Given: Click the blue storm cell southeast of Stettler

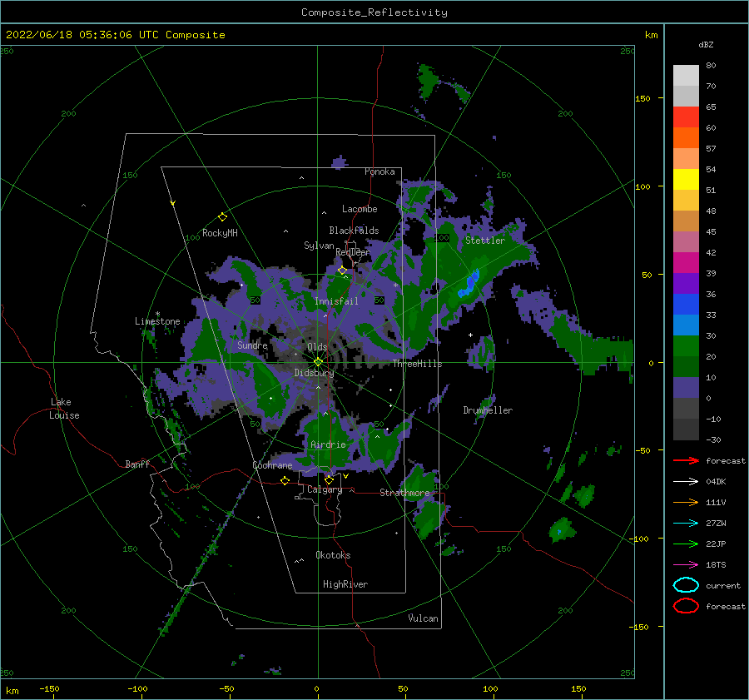Looking at the screenshot, I should [470, 284].
